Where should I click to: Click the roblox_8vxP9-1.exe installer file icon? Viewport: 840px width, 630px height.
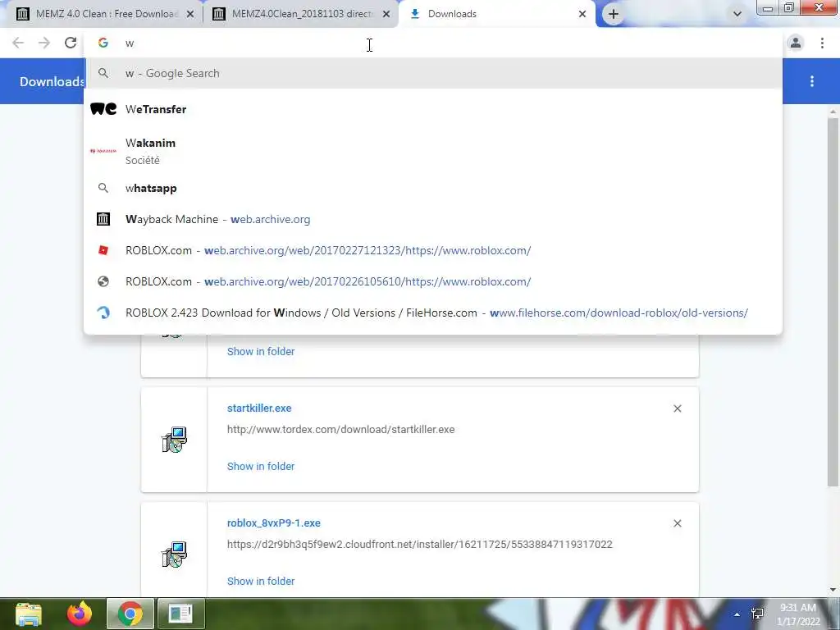tap(174, 555)
